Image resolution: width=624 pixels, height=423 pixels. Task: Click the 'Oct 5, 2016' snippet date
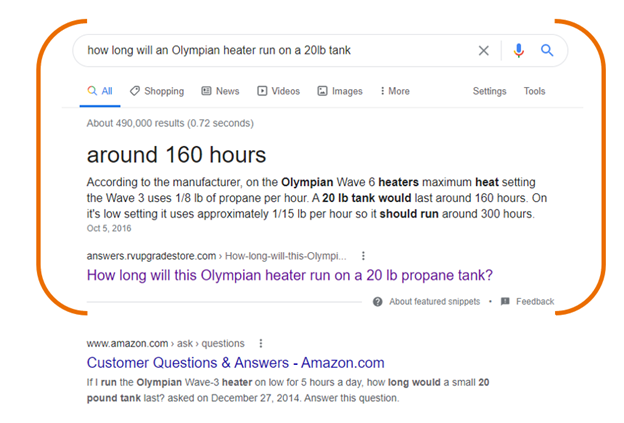tap(109, 228)
